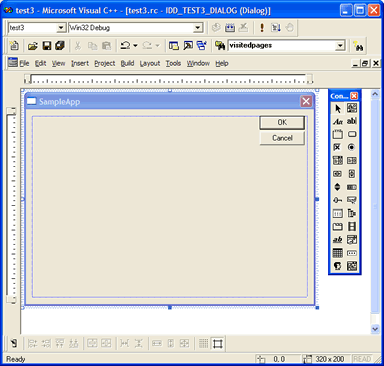Open the Win32 Debug configuration dropdown

pyautogui.click(x=198, y=28)
